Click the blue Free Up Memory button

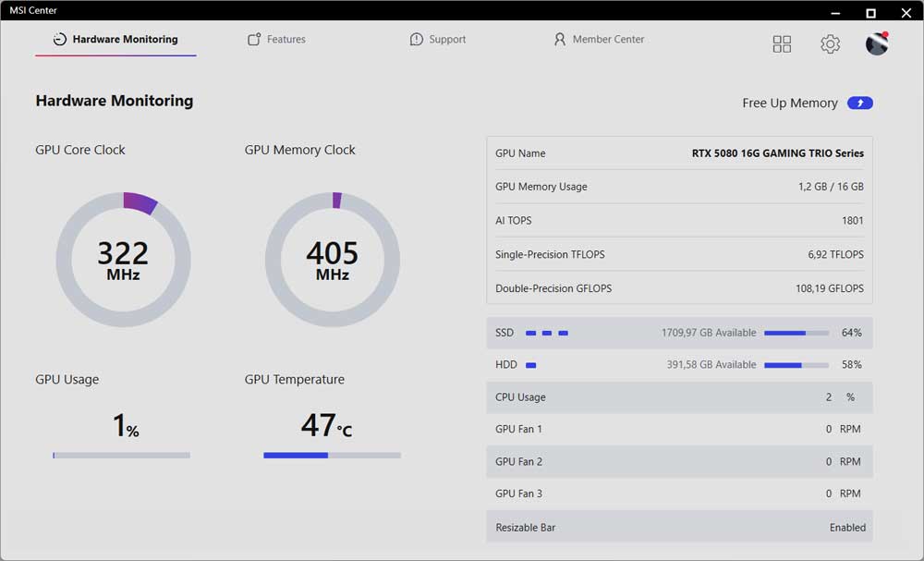point(859,104)
